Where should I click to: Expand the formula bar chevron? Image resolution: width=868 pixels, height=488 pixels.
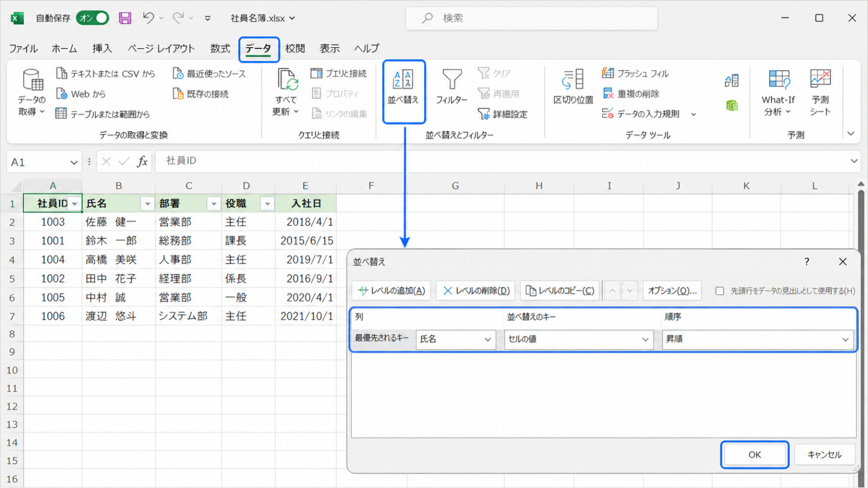[x=854, y=161]
